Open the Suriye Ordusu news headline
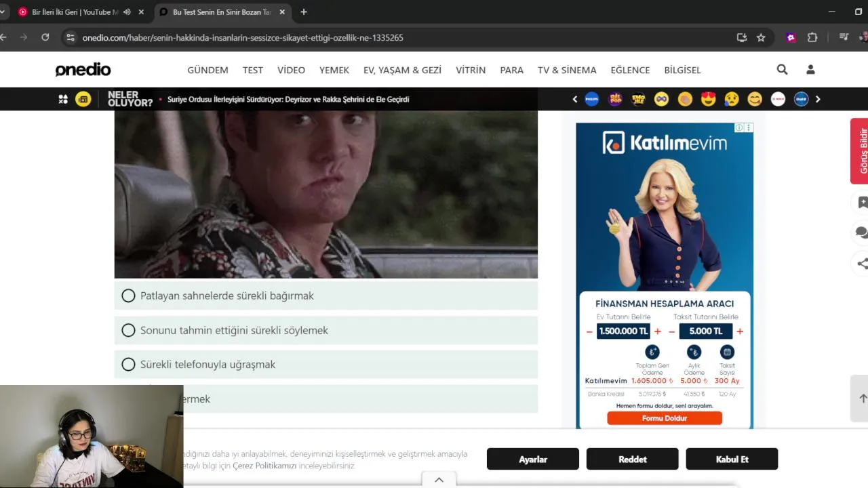This screenshot has width=868, height=488. point(288,99)
